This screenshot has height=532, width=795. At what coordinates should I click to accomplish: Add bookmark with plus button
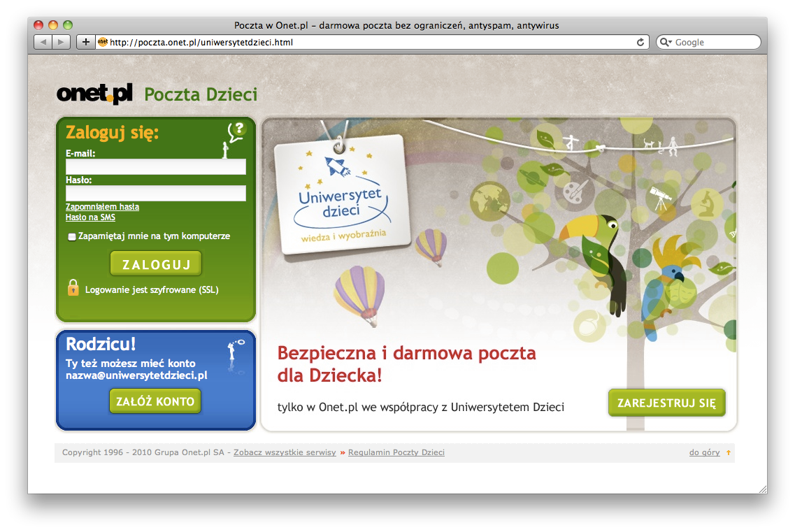[x=86, y=42]
